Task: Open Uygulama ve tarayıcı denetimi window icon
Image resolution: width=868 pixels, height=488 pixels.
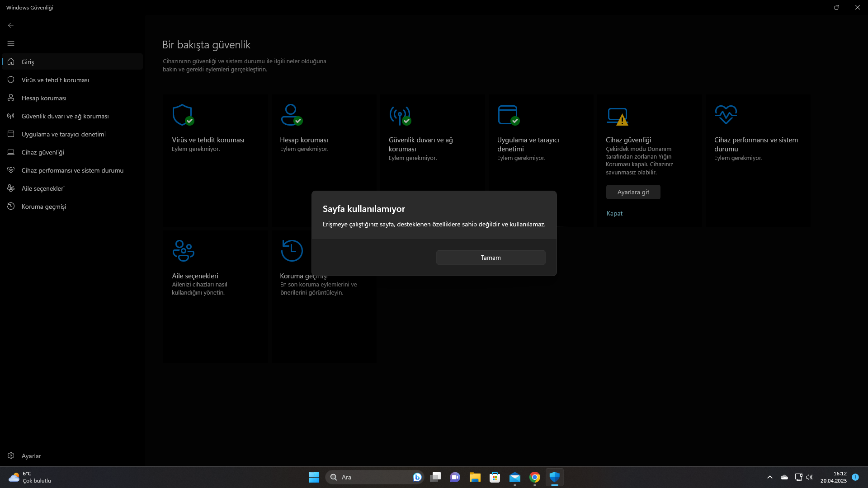Action: pos(508,115)
